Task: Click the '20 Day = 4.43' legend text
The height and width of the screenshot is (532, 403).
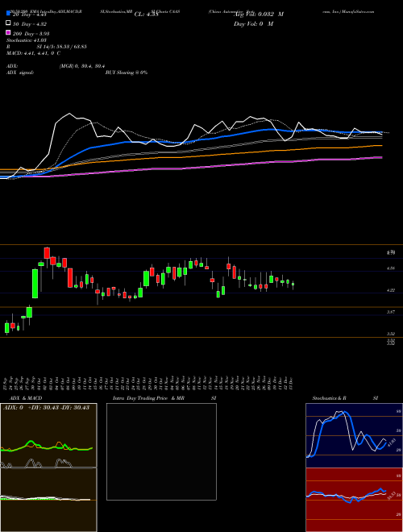Action: coord(29,15)
